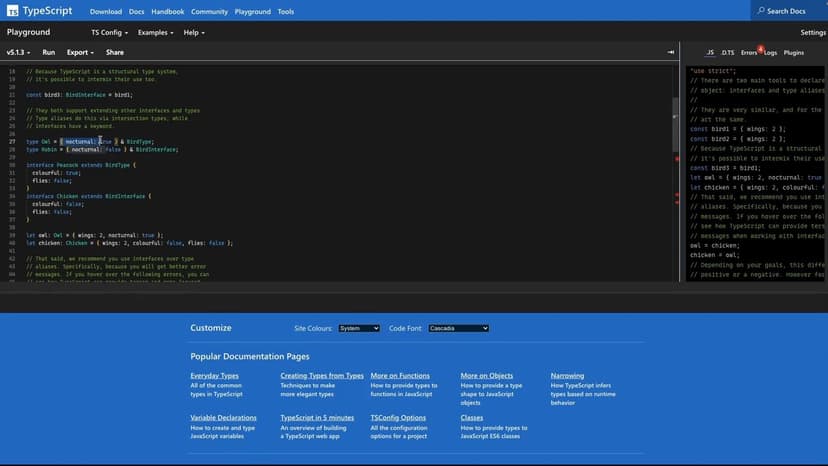Switch to the Errors tab
Image resolution: width=828 pixels, height=466 pixels.
click(748, 52)
